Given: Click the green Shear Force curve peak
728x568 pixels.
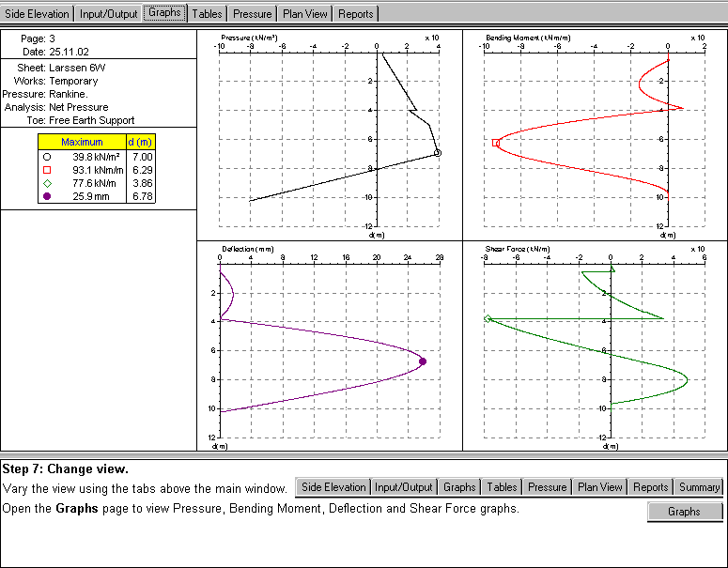Looking at the screenshot, I should tap(687, 379).
